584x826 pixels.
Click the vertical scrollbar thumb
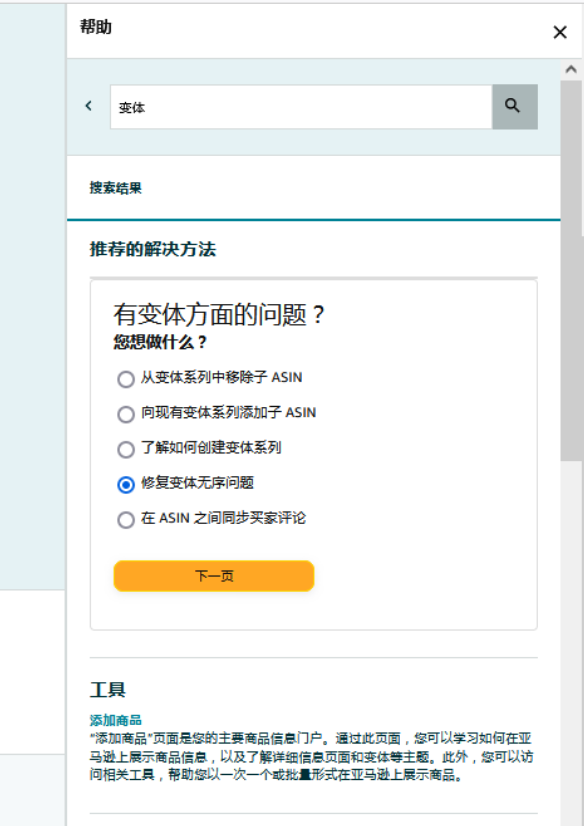(x=571, y=270)
